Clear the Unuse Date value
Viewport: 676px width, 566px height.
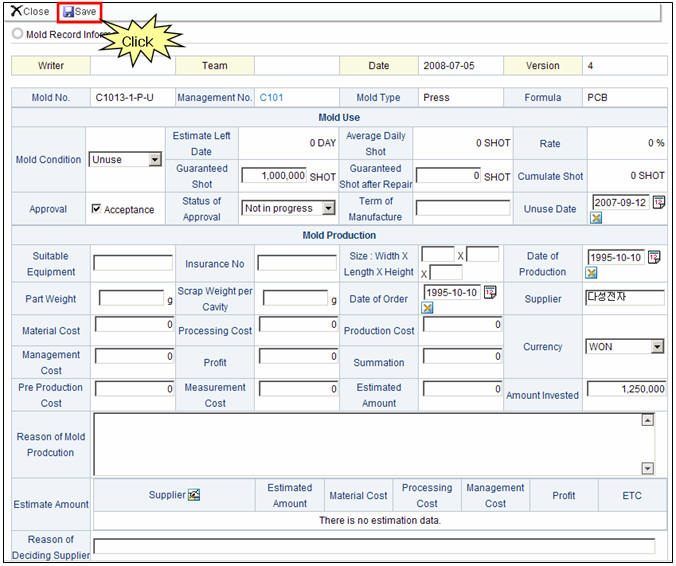click(596, 217)
